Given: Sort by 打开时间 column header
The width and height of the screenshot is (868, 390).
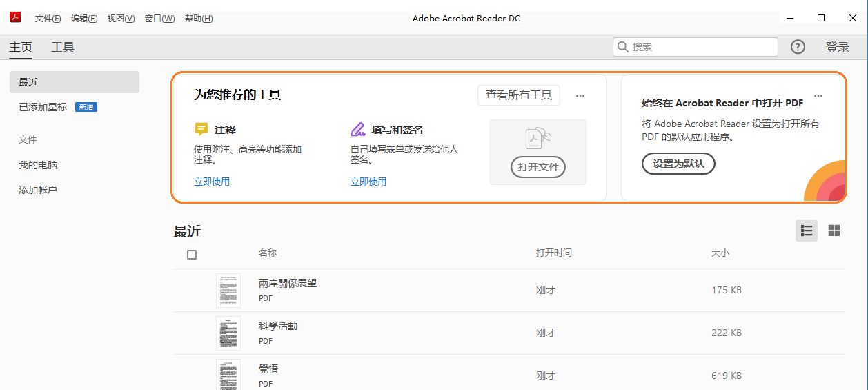Looking at the screenshot, I should click(554, 253).
